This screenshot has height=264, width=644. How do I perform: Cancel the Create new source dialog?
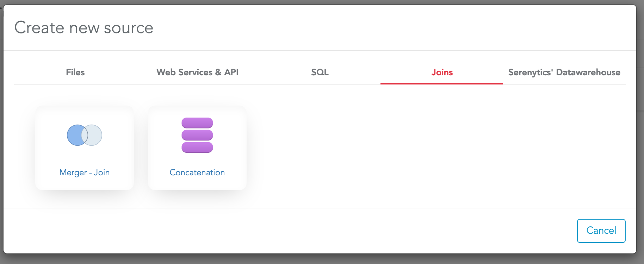pyautogui.click(x=601, y=231)
